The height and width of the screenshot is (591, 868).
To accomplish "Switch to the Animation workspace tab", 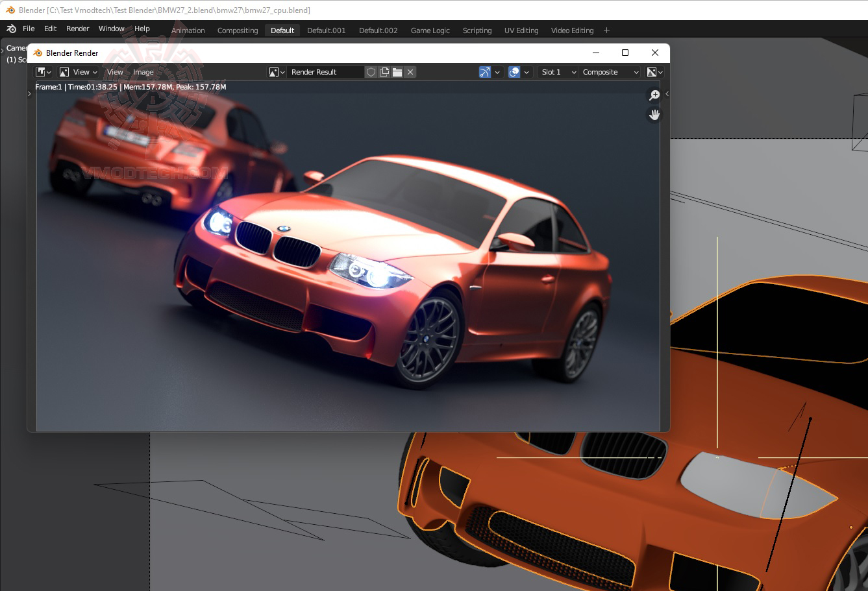I will tap(188, 30).
